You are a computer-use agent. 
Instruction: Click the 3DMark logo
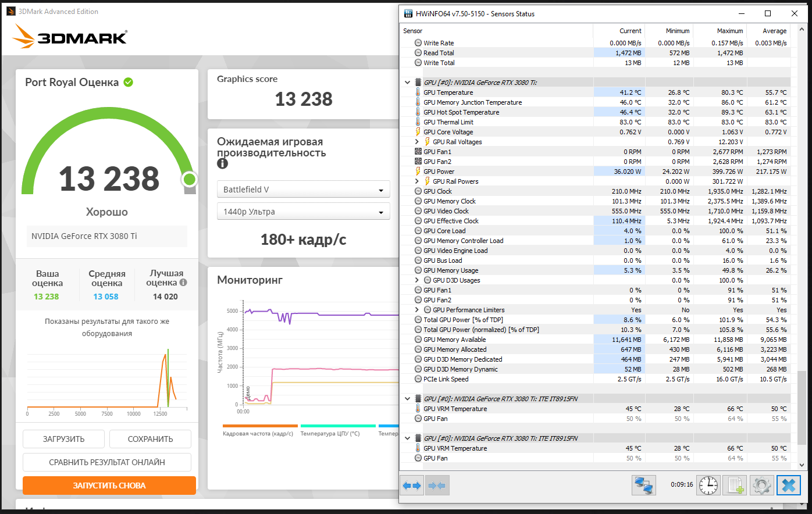click(70, 37)
